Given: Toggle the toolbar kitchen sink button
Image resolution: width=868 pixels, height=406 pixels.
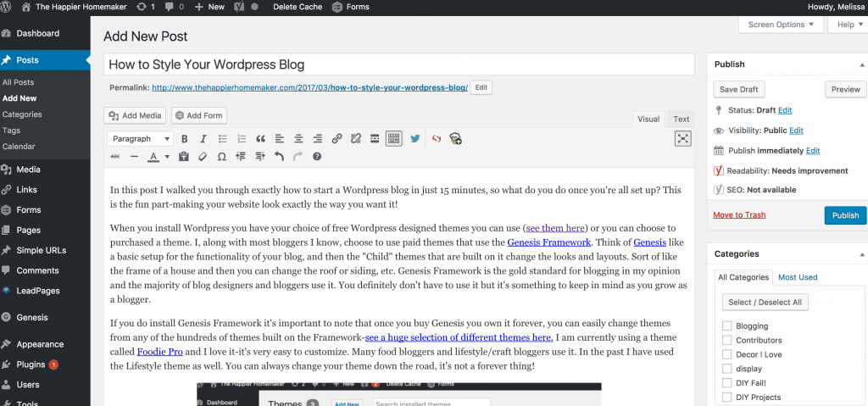Looking at the screenshot, I should tap(393, 139).
